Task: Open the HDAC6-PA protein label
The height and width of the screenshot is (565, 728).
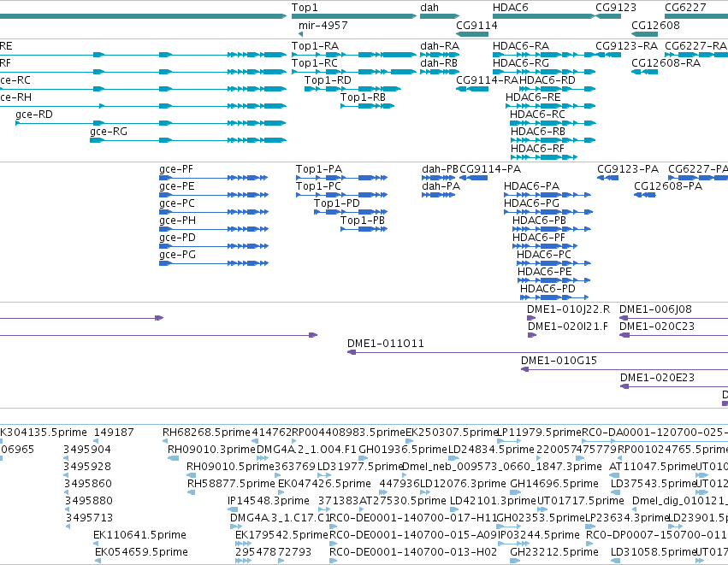Action: pos(531,186)
